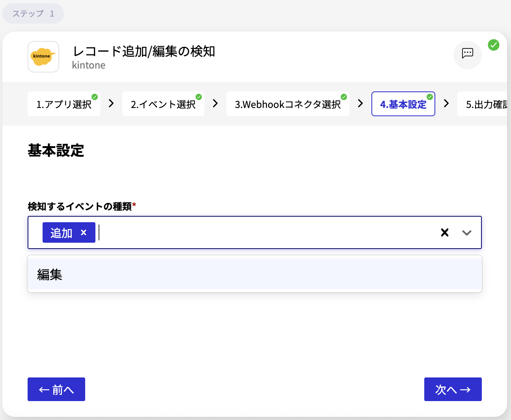The width and height of the screenshot is (511, 420).
Task: Click the green checkmark at top right
Action: tap(493, 45)
